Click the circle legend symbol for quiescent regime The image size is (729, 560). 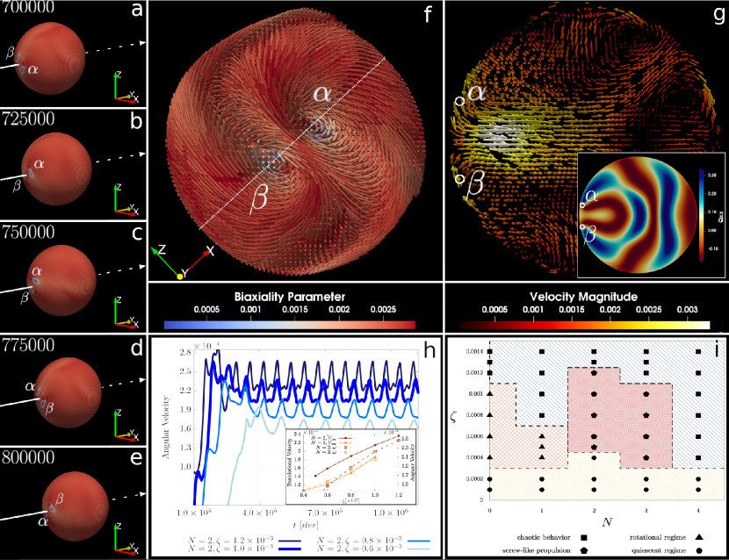[x=699, y=550]
